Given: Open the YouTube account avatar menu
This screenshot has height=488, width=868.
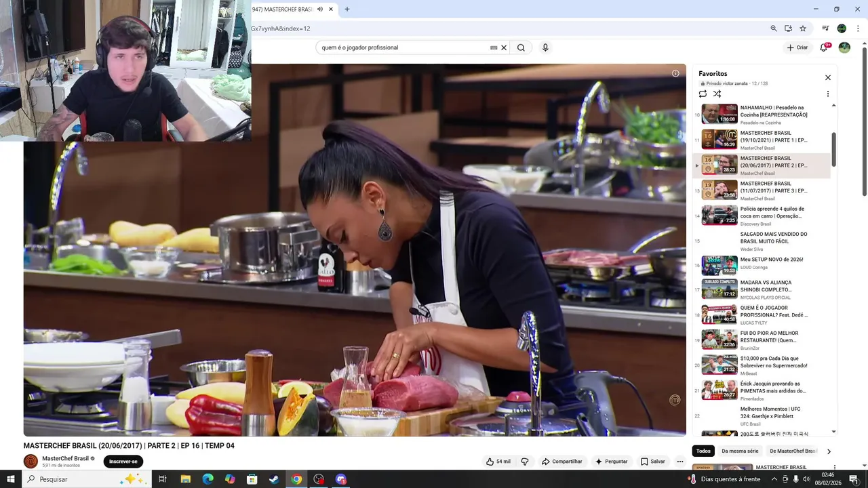Looking at the screenshot, I should click(844, 47).
